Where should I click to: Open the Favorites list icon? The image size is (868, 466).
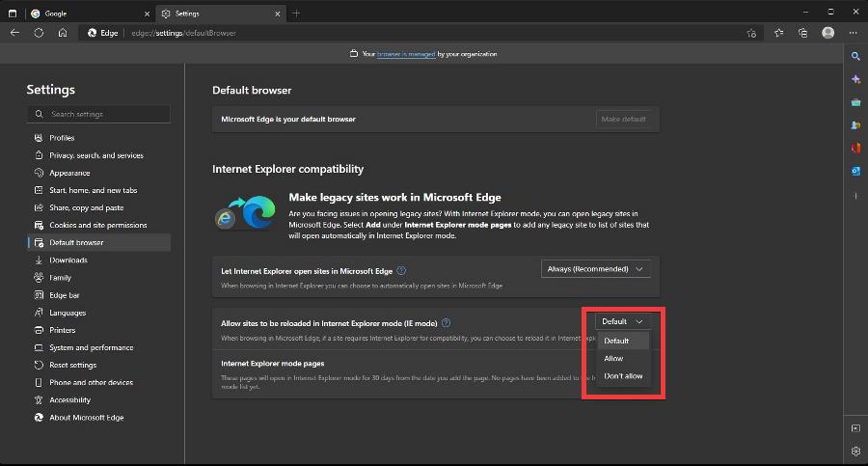pyautogui.click(x=779, y=33)
